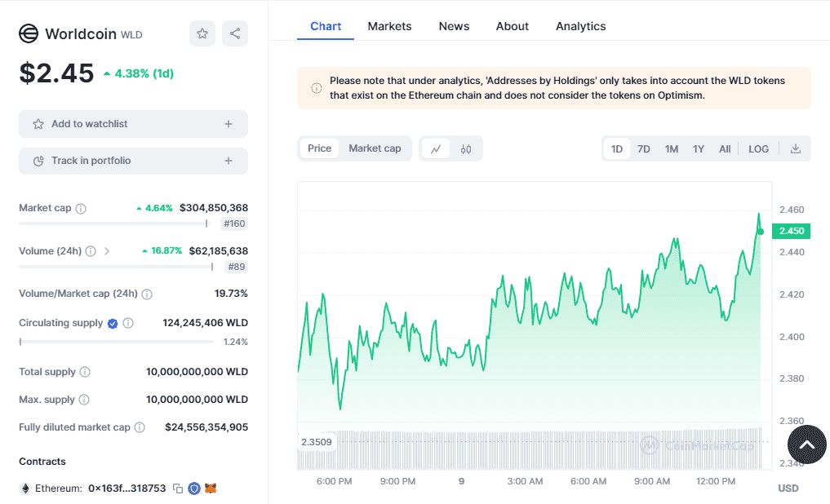Click the Market cap rank progress bar
The image size is (830, 504).
114,223
